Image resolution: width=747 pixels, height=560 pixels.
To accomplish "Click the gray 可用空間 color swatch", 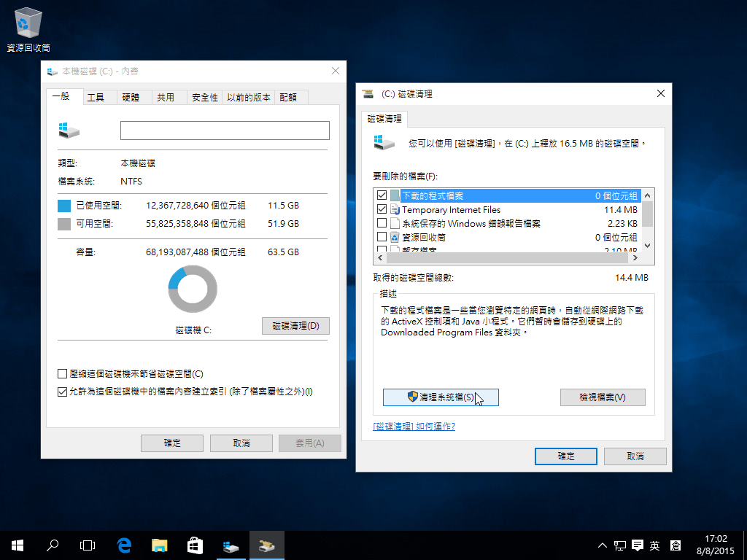I will (64, 224).
